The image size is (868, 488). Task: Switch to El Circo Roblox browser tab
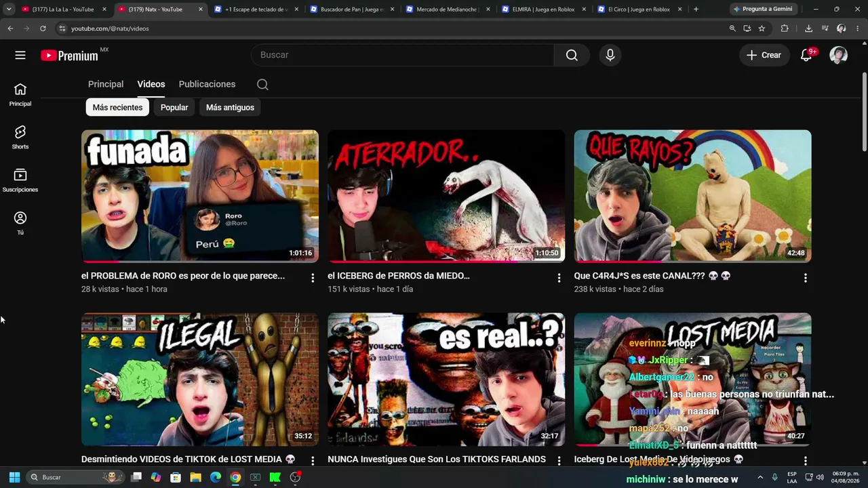click(x=639, y=9)
